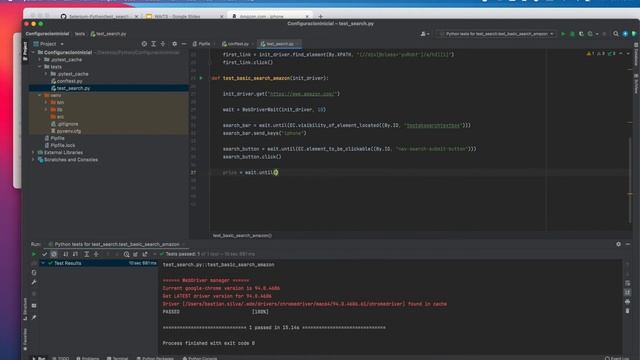Collapse the venv folder arrow
Image resolution: width=640 pixels, height=360 pixels.
coord(40,95)
